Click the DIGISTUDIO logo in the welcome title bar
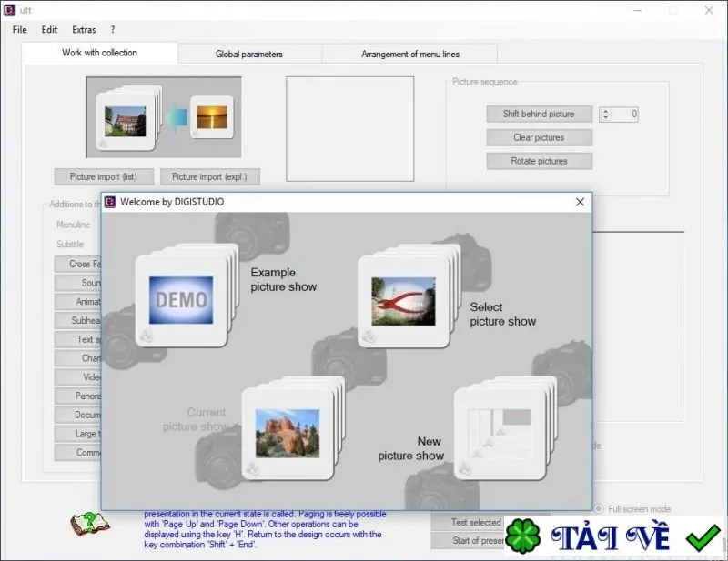This screenshot has height=561, width=728. [110, 202]
